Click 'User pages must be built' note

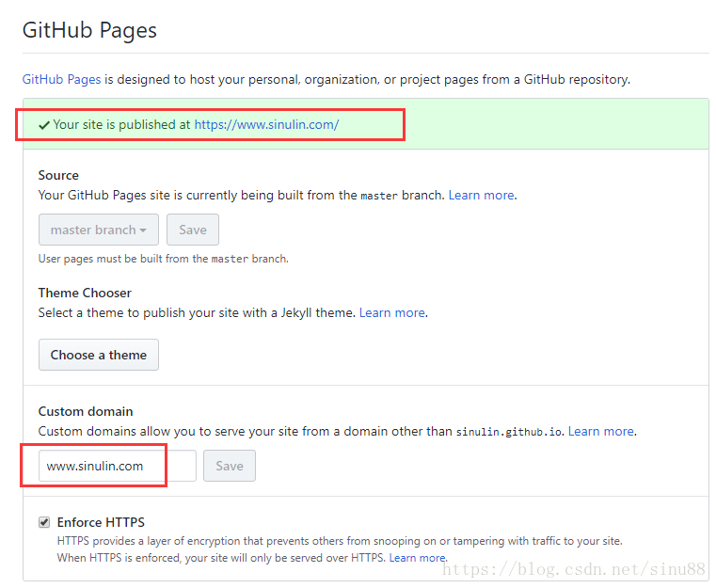(164, 259)
